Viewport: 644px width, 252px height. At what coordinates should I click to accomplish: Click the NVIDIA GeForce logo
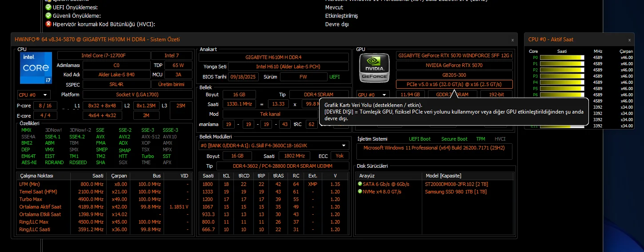tap(375, 67)
